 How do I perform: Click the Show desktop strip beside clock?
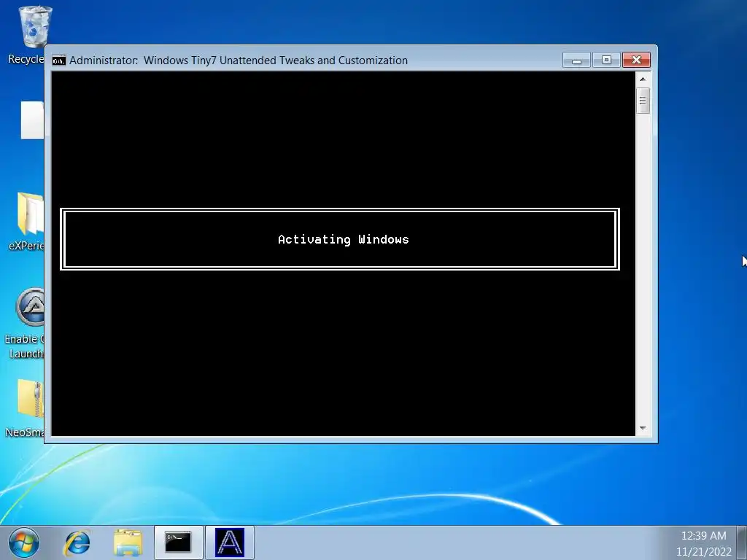tap(742, 542)
